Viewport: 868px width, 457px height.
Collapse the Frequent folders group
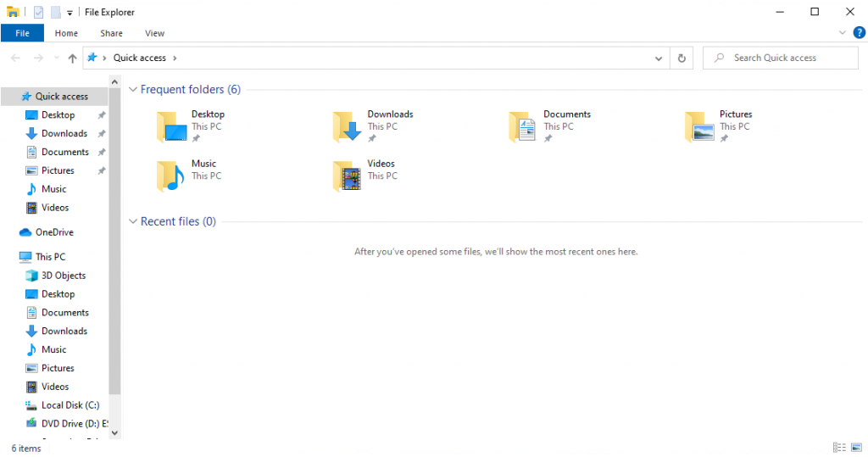point(133,89)
